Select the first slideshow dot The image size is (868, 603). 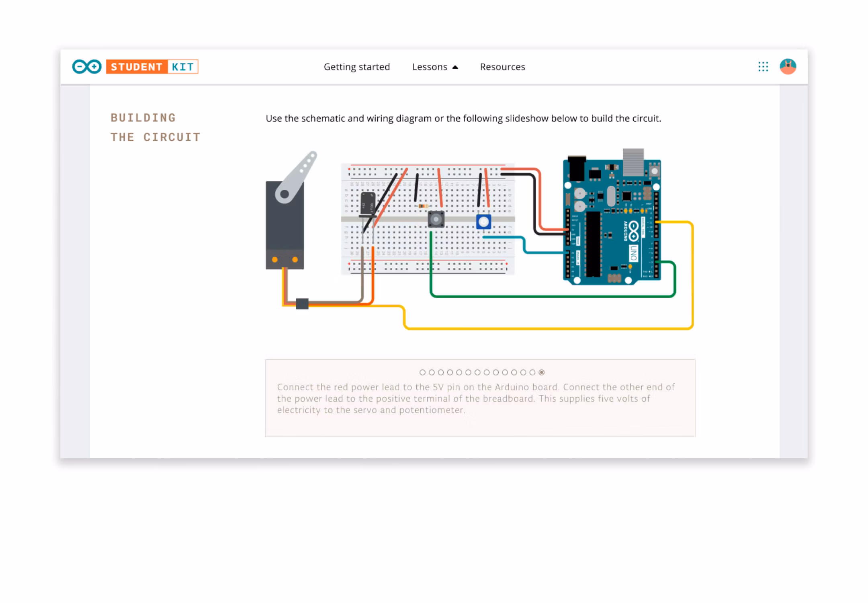(x=422, y=373)
